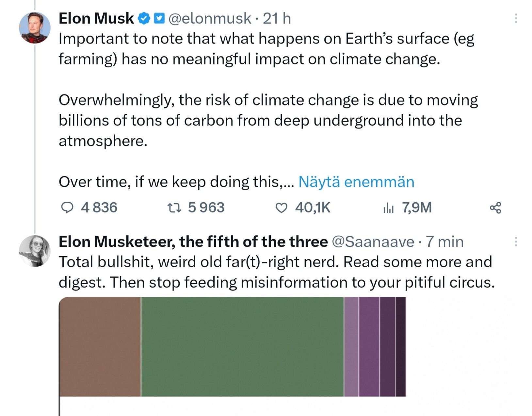Click the "21 h" timestamp on Musk's tweet
The width and height of the screenshot is (532, 416).
[x=277, y=18]
